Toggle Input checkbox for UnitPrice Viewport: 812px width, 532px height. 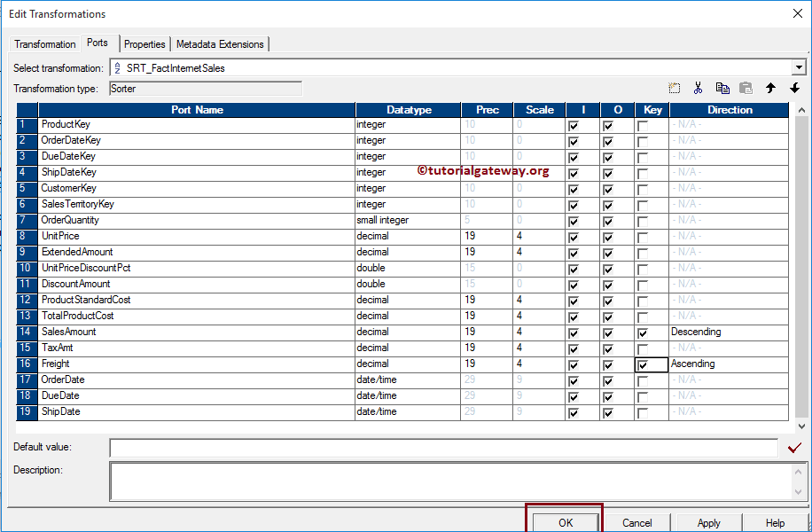pyautogui.click(x=574, y=238)
